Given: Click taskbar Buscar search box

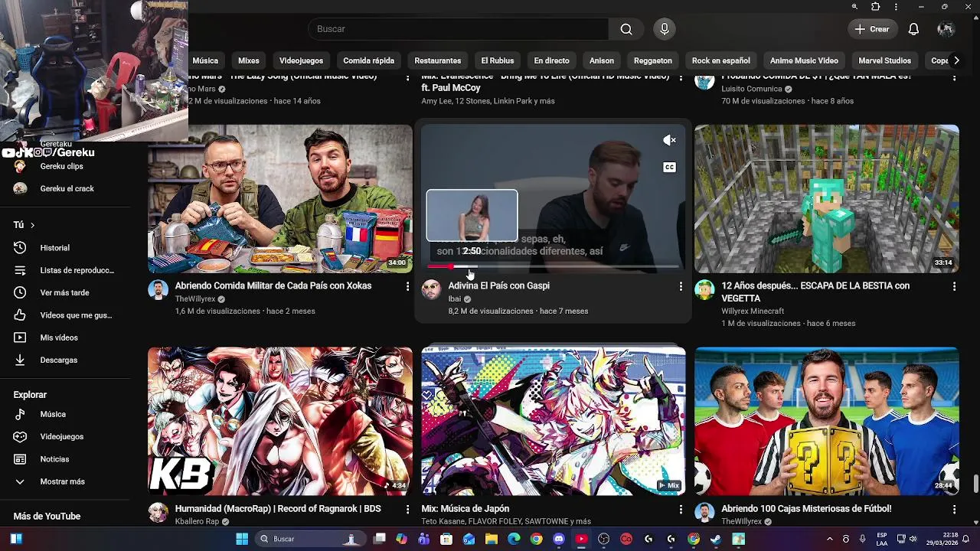Looking at the screenshot, I should point(310,539).
